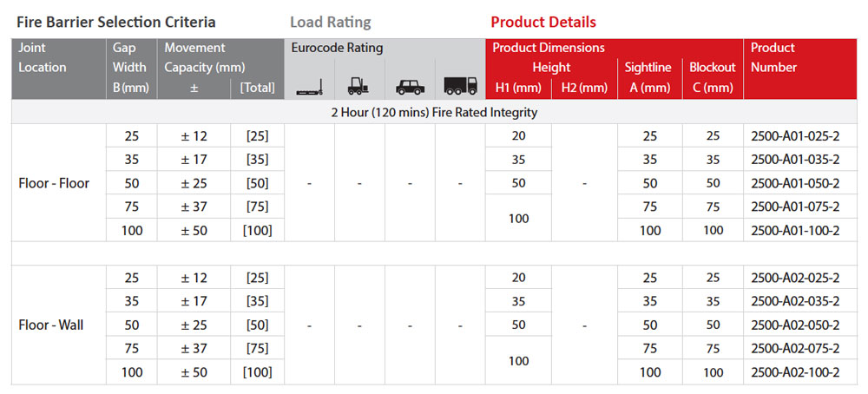Click the Blockout C (mm) column header
The image size is (868, 394).
pos(713,77)
